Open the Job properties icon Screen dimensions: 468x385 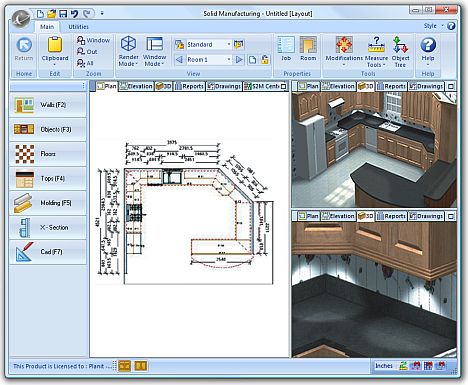[286, 49]
